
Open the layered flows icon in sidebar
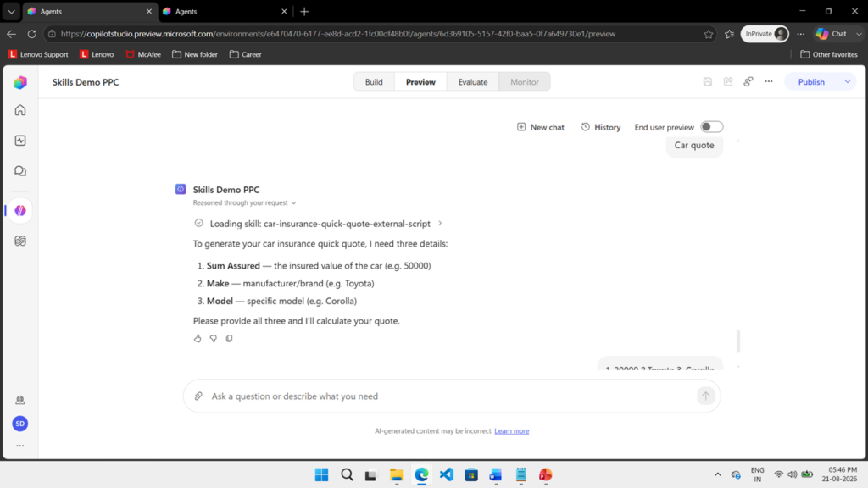click(20, 241)
